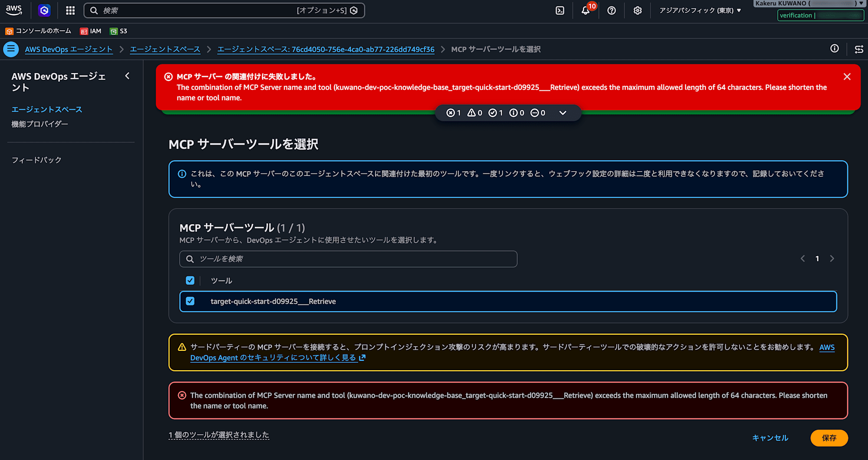Select エージェントスペース in the sidebar
The height and width of the screenshot is (460, 868).
(x=47, y=109)
